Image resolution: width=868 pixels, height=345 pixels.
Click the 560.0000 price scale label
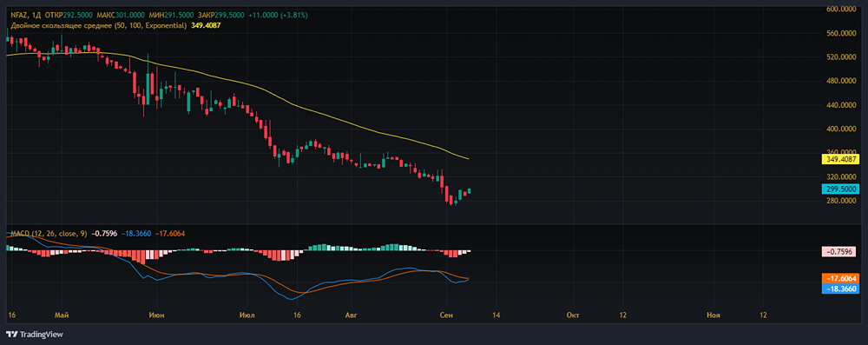click(842, 33)
